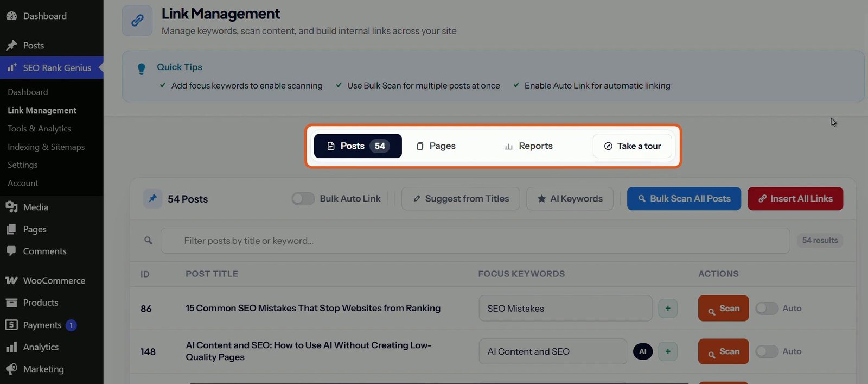Viewport: 868px width, 384px height.
Task: Open the Reports tab
Action: point(529,146)
